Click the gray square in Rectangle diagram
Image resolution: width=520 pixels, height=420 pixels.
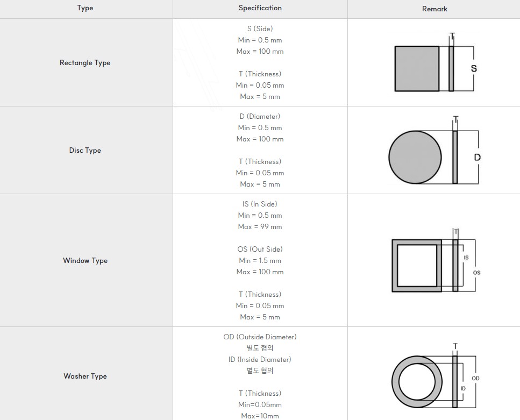(x=417, y=68)
